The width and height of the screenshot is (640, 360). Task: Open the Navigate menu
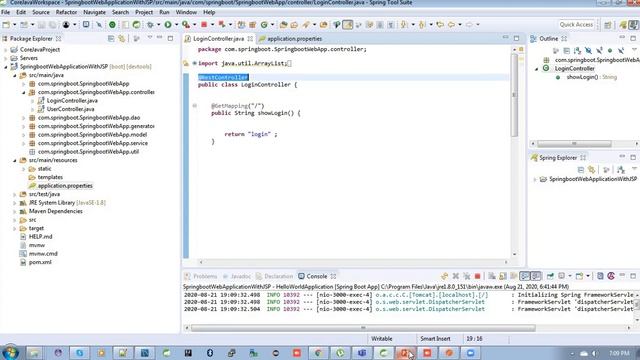(94, 12)
